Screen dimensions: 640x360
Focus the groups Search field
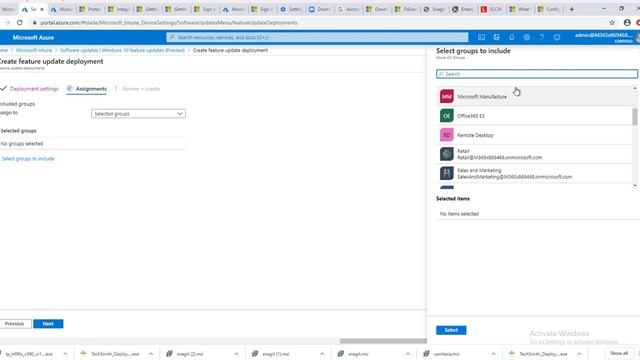pos(537,74)
